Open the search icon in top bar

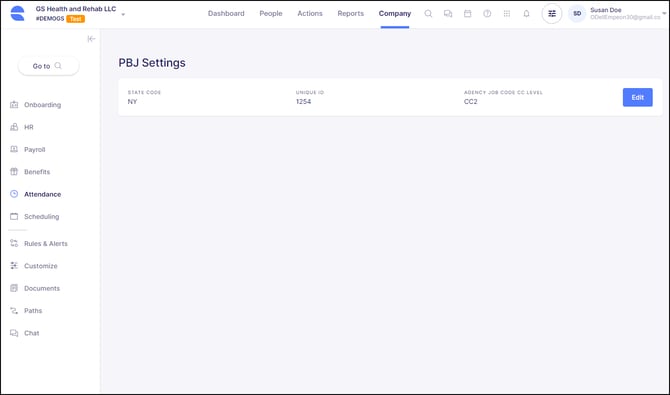428,14
